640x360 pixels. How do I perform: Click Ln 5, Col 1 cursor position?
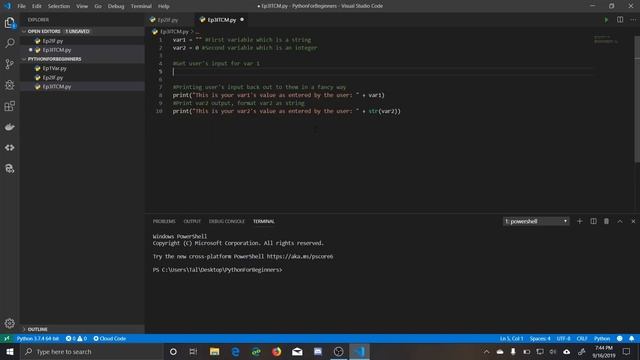(511, 338)
